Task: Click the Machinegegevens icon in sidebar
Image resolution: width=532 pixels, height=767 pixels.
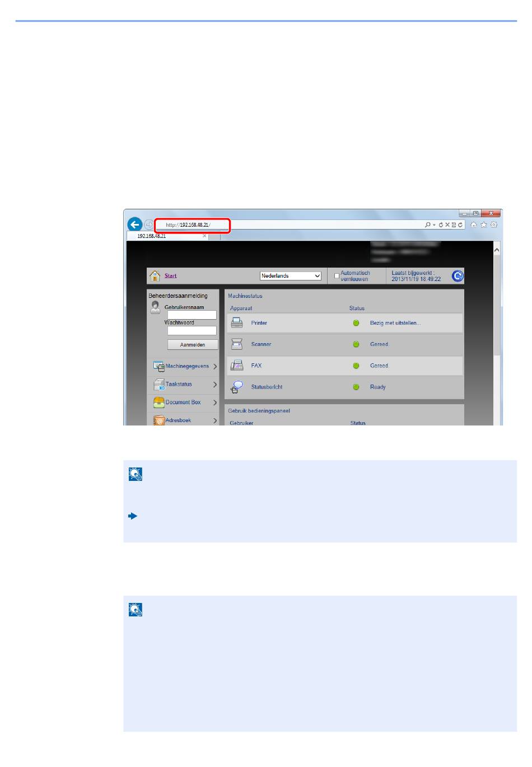Action: [x=159, y=367]
